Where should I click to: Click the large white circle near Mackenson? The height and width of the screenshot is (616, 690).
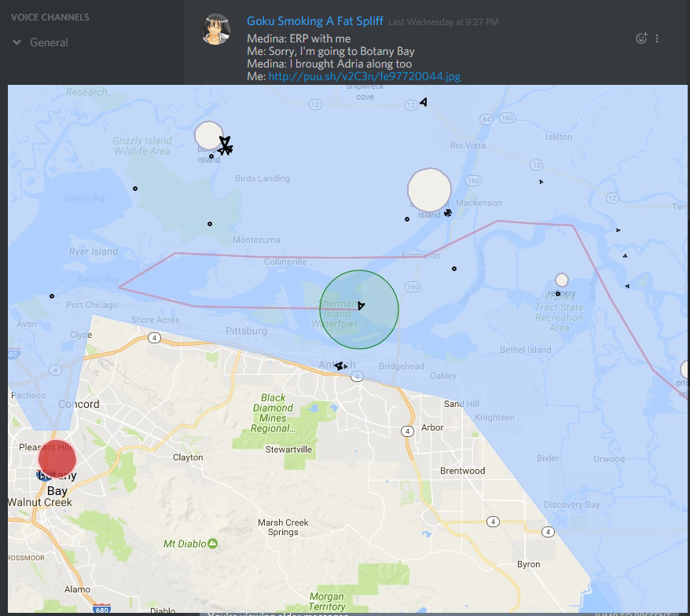tap(429, 189)
